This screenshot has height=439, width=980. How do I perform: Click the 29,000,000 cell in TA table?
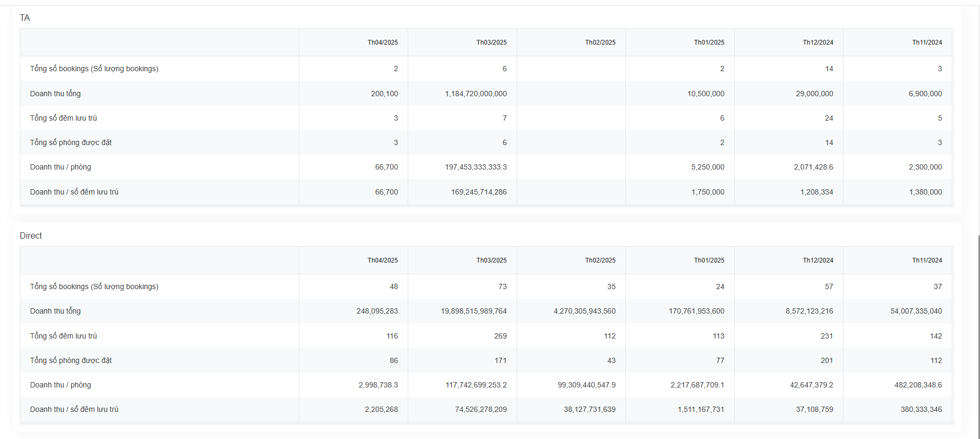[x=814, y=94]
